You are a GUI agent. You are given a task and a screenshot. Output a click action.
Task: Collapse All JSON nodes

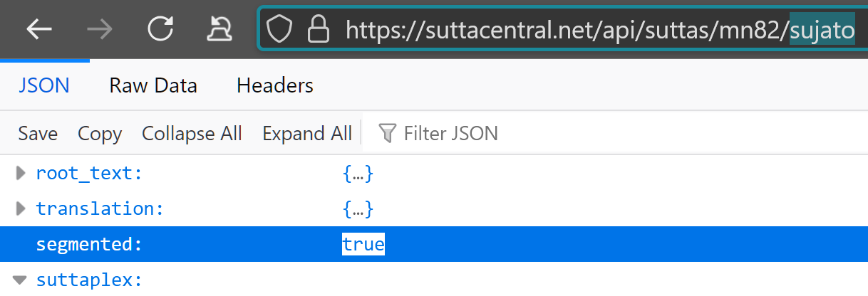coord(192,133)
